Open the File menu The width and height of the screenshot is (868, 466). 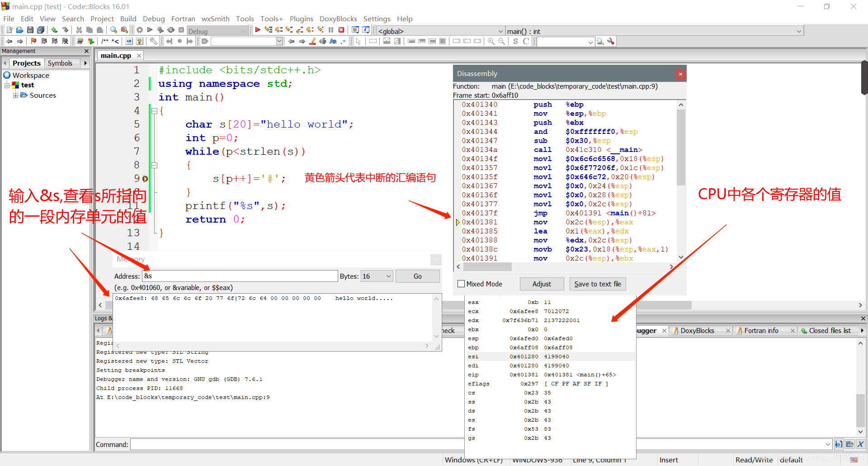click(9, 19)
